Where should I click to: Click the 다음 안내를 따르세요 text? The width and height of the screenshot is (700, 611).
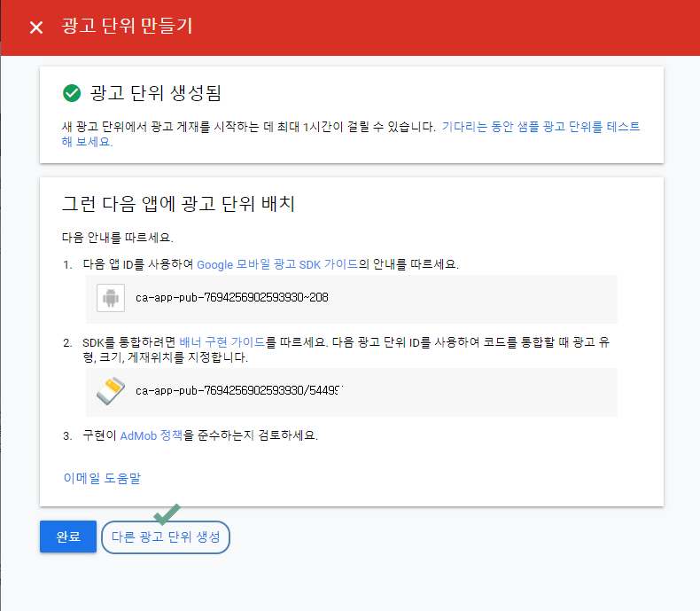pyautogui.click(x=117, y=238)
